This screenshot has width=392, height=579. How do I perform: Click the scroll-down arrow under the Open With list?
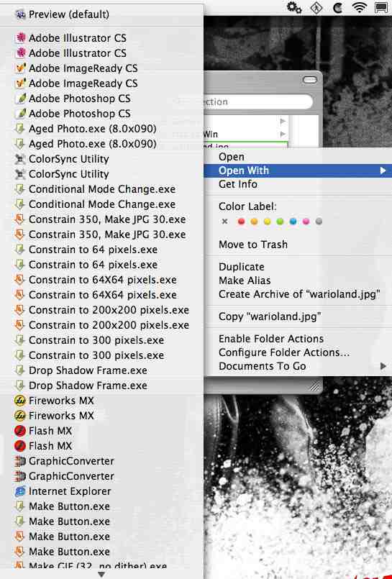click(101, 574)
